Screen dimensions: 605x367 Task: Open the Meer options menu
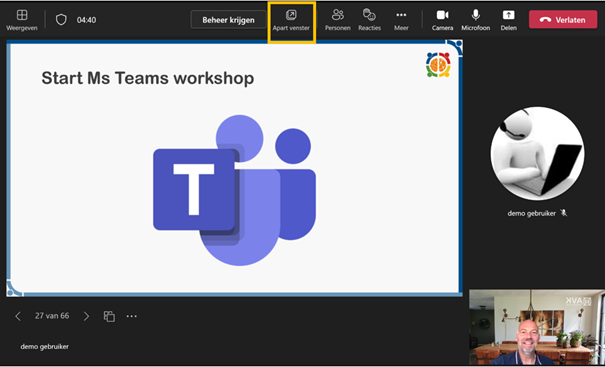coord(401,20)
